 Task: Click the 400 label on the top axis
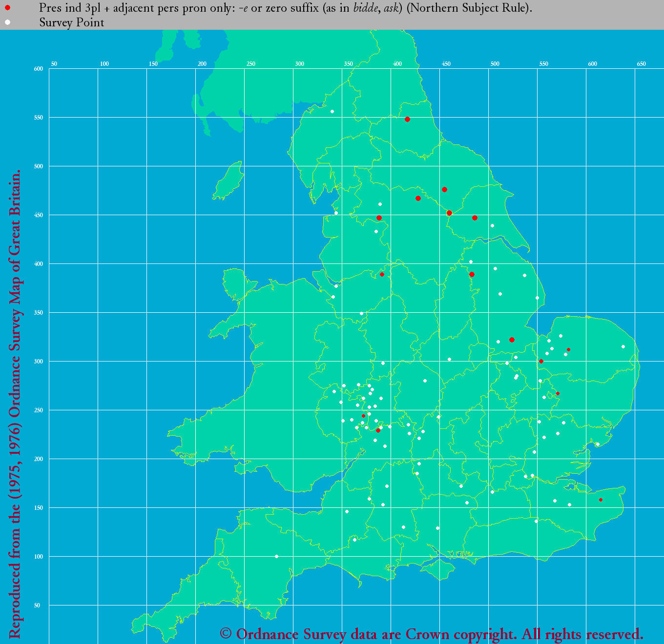coord(397,64)
